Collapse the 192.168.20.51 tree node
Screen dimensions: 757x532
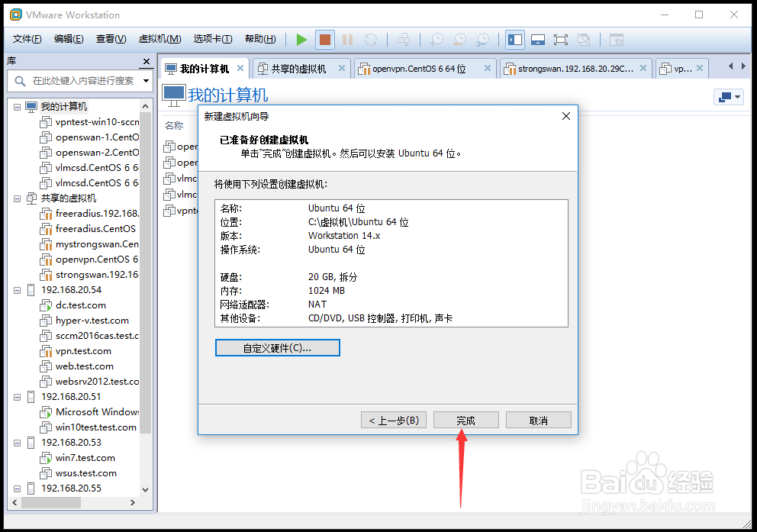point(17,397)
